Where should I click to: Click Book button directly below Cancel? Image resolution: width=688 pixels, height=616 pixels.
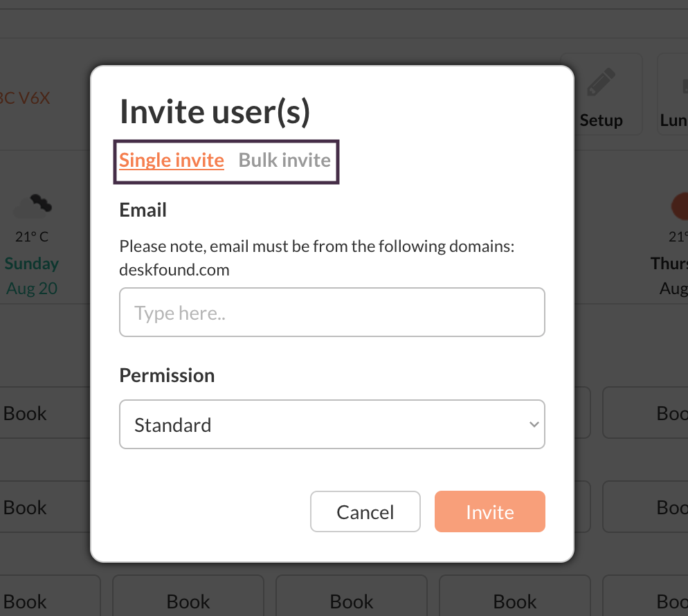[x=352, y=601]
